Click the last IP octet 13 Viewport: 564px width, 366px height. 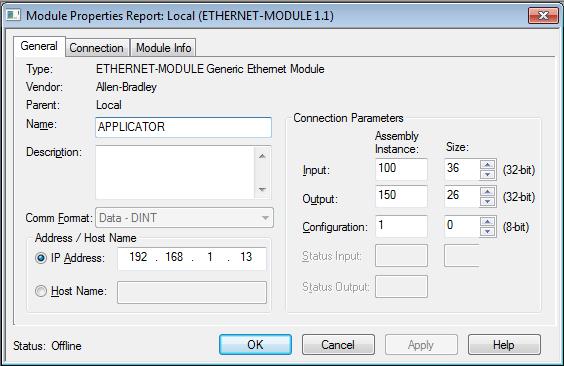[246, 257]
